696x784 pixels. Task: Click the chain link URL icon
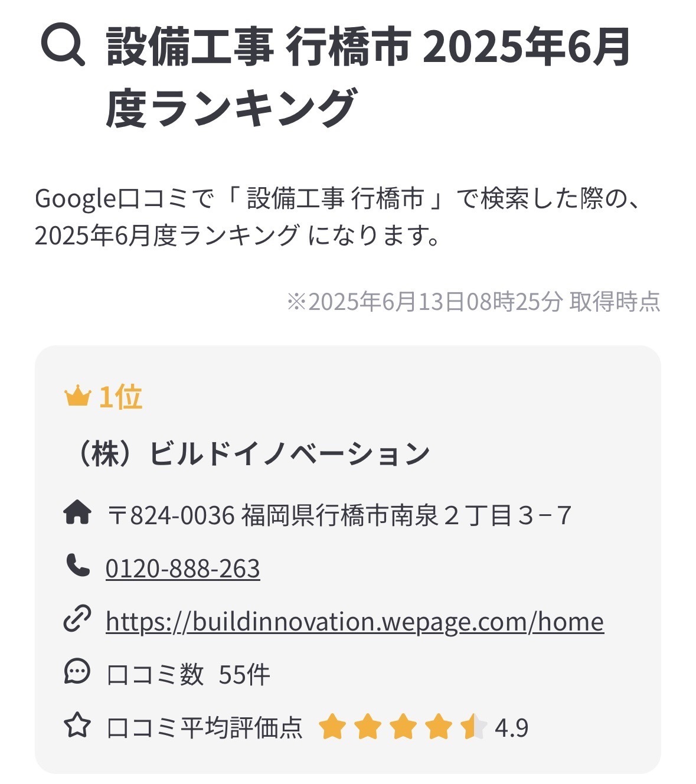(x=77, y=619)
